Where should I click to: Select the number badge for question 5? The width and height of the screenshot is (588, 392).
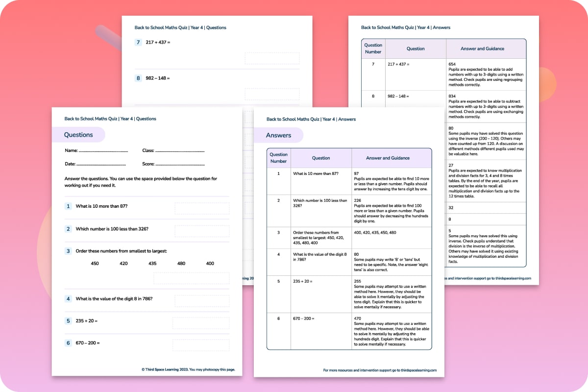68,321
